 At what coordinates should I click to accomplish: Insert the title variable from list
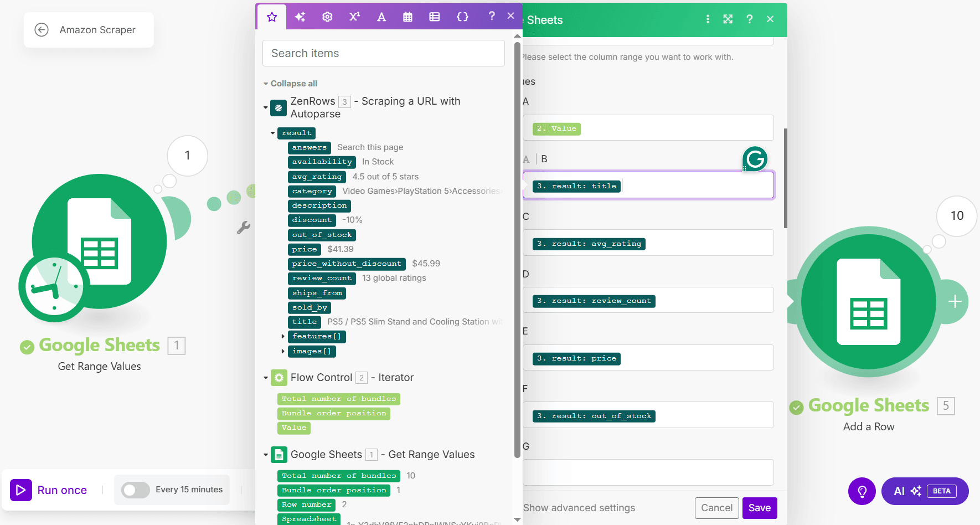[305, 322]
